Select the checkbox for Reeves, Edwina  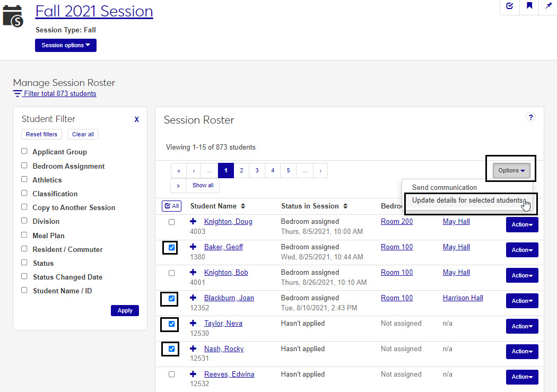171,374
